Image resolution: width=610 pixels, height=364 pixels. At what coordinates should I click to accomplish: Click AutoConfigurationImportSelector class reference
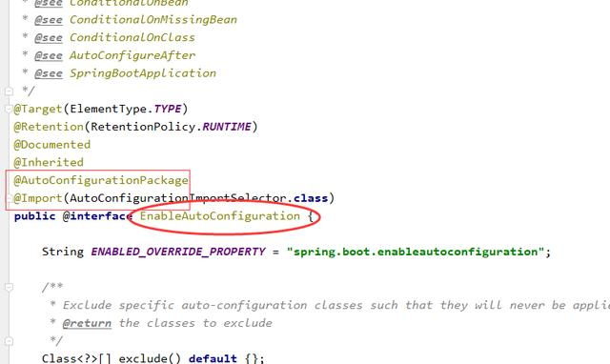pyautogui.click(x=178, y=198)
